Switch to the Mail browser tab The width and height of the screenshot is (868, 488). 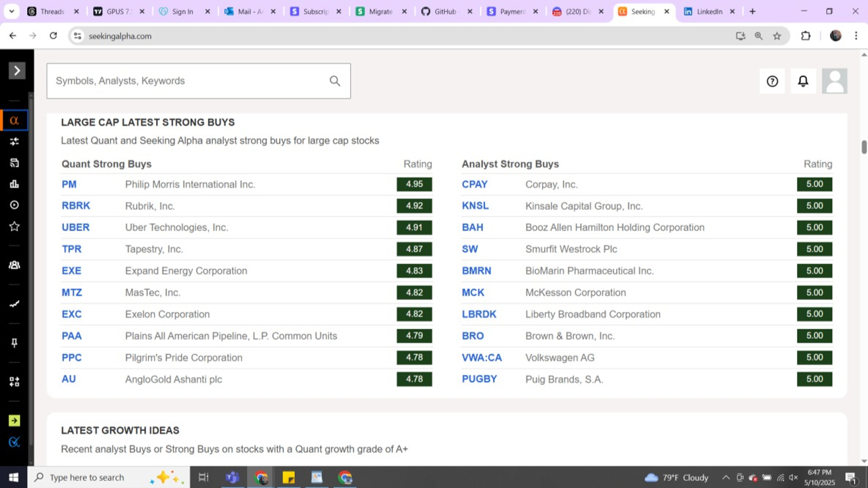click(250, 12)
